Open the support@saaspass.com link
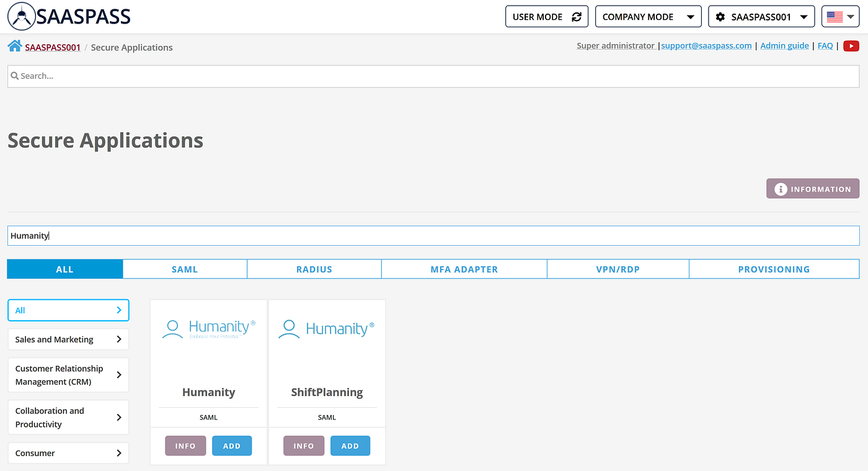The image size is (868, 471). click(x=706, y=45)
